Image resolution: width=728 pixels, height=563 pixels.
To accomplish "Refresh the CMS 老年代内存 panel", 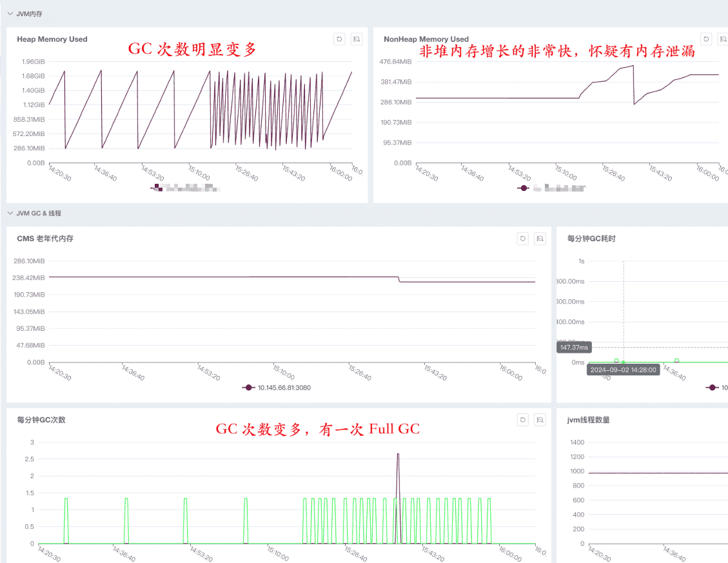I will 523,239.
